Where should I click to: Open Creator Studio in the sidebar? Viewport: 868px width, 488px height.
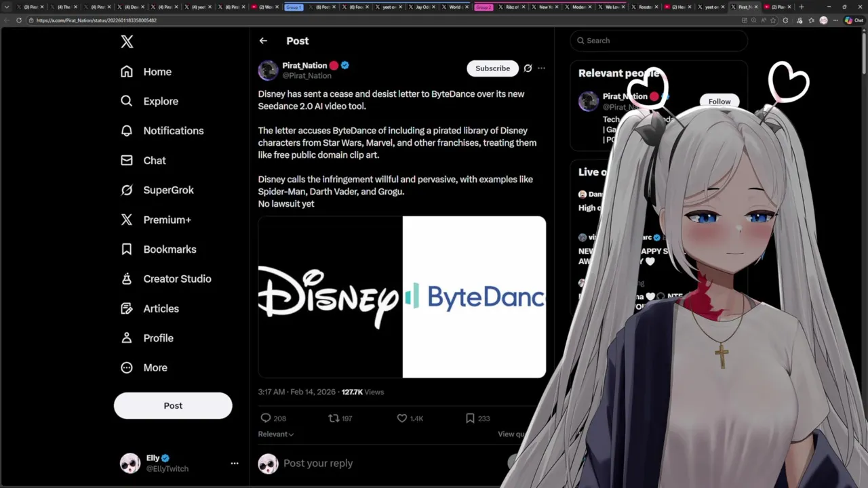coord(165,279)
